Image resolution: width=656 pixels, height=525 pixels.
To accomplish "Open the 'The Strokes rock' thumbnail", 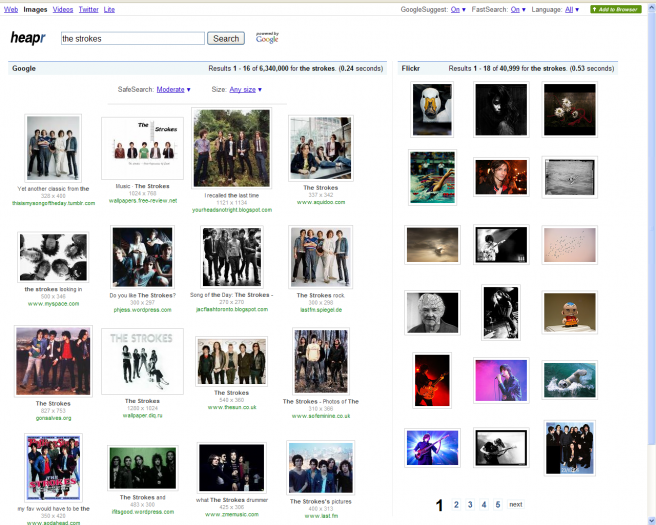I will tap(320, 257).
